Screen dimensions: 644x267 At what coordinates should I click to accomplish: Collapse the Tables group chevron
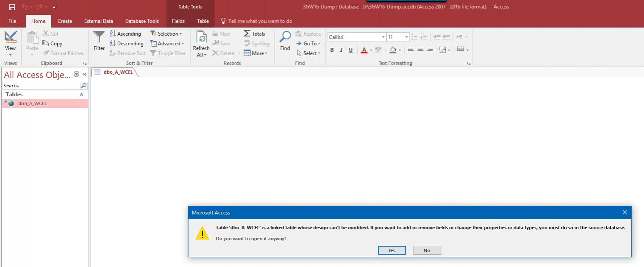click(82, 95)
